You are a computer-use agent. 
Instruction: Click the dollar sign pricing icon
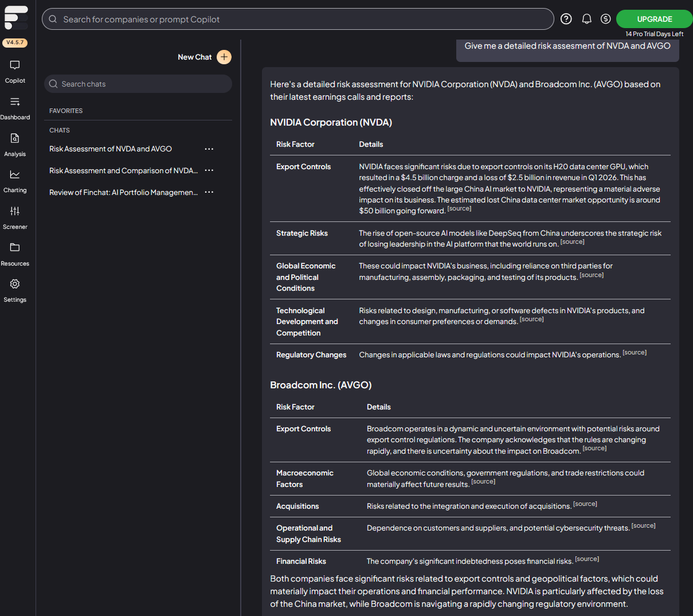pyautogui.click(x=605, y=19)
